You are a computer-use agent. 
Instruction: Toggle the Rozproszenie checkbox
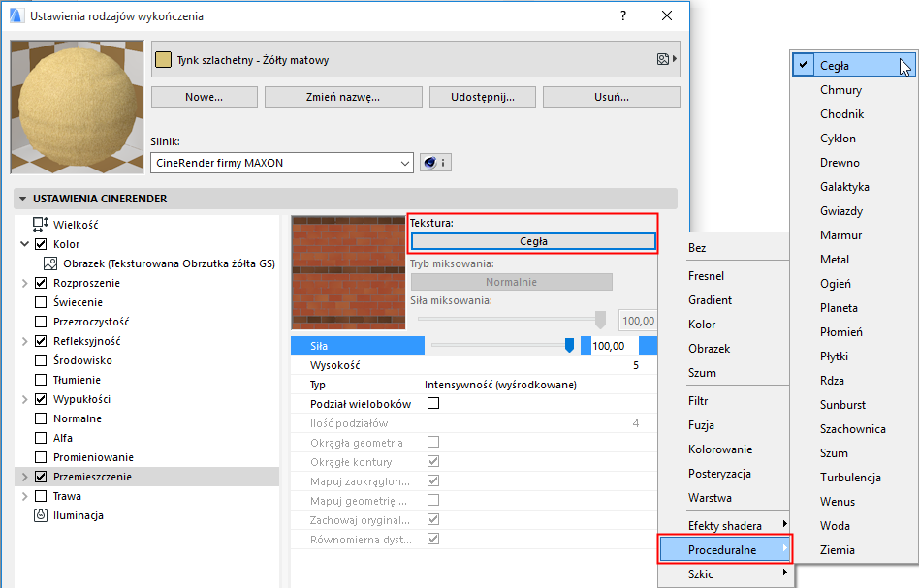(x=41, y=283)
